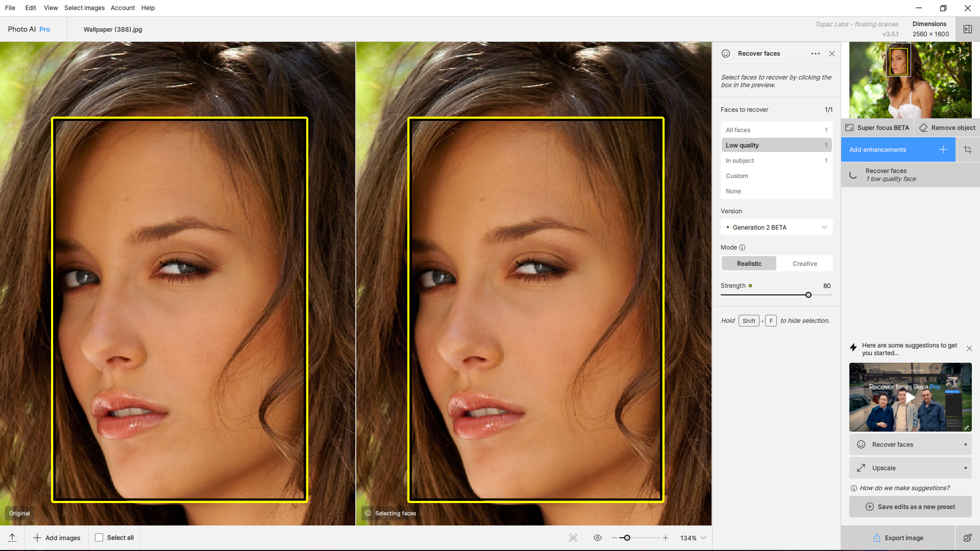
Task: Open the Account menu
Action: [x=122, y=8]
